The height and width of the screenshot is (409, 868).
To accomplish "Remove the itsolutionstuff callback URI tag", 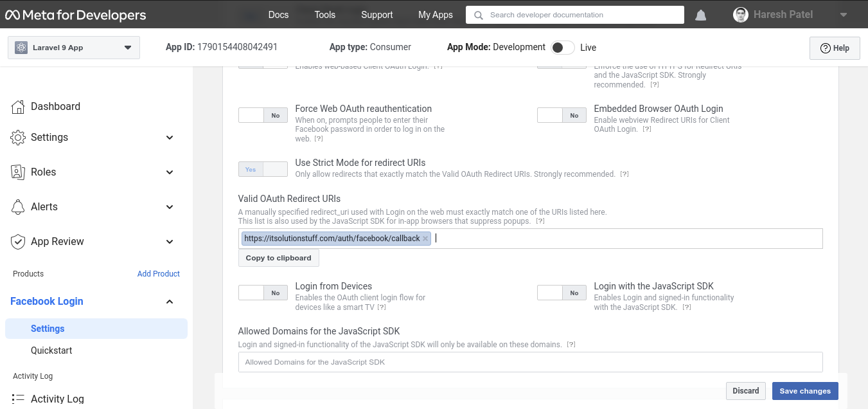I will click(x=425, y=239).
